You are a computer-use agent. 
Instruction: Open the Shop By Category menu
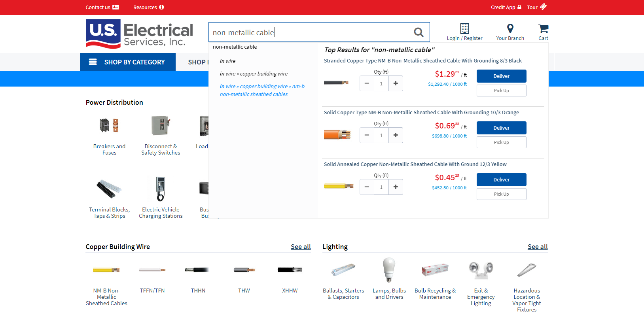coord(128,62)
